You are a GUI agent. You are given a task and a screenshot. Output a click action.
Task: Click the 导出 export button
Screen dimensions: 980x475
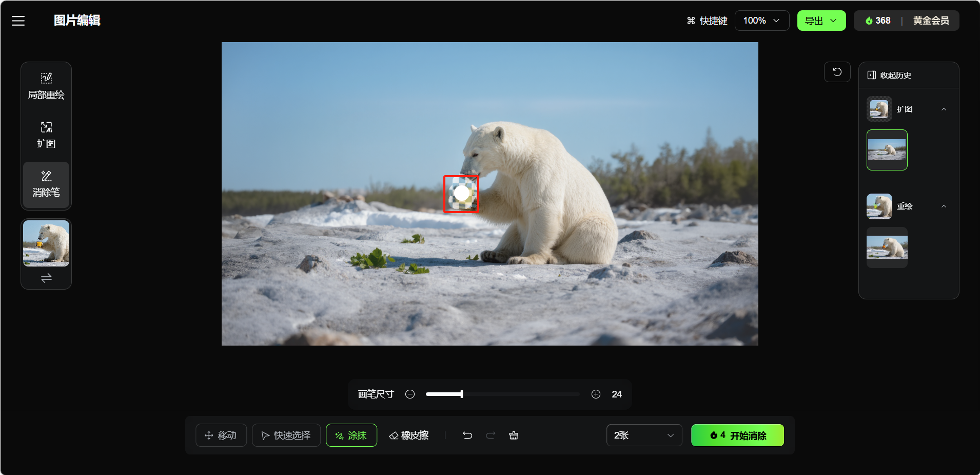[821, 21]
